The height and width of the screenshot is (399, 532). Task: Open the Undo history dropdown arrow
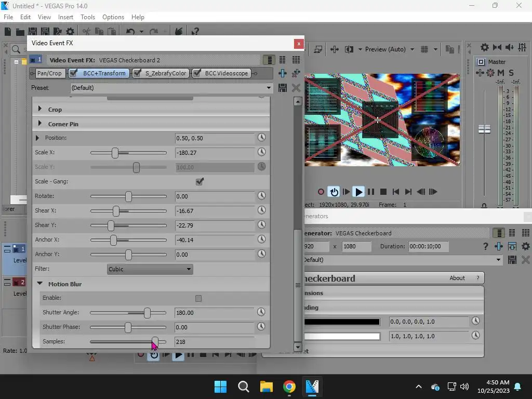tap(141, 32)
